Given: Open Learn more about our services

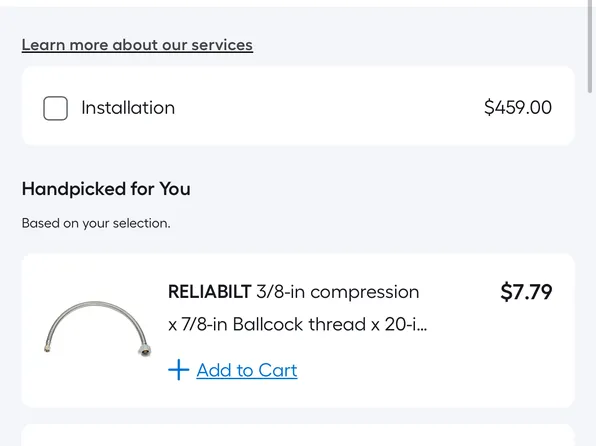Looking at the screenshot, I should 137,45.
